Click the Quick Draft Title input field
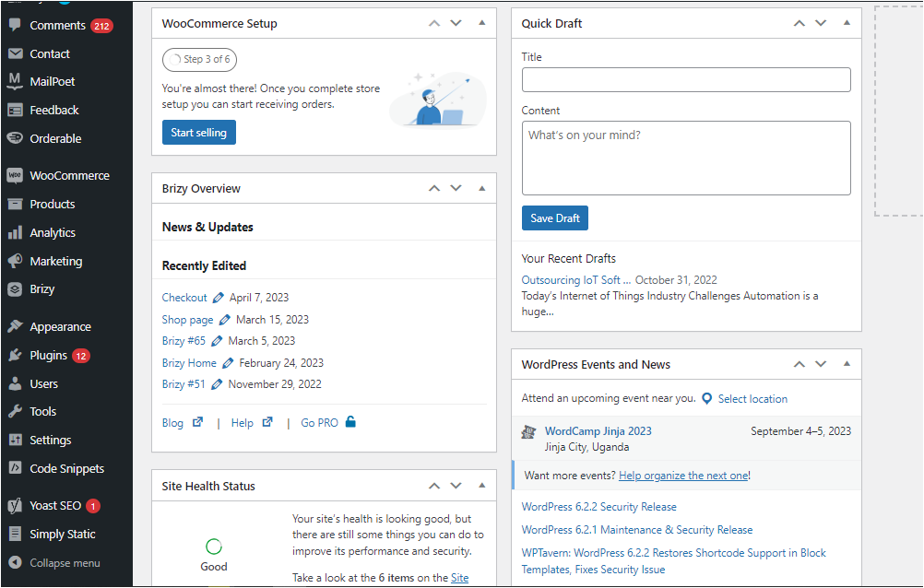The width and height of the screenshot is (924, 588). coord(686,79)
